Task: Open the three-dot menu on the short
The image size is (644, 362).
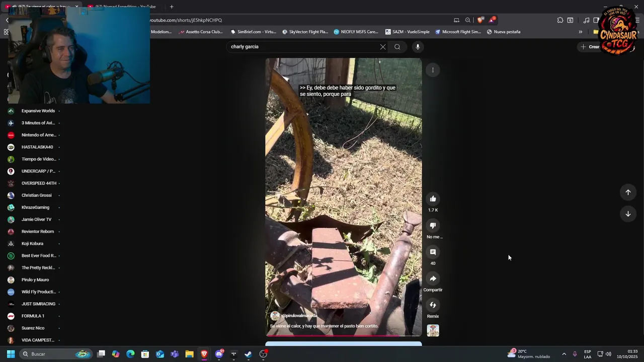Action: coord(433,70)
